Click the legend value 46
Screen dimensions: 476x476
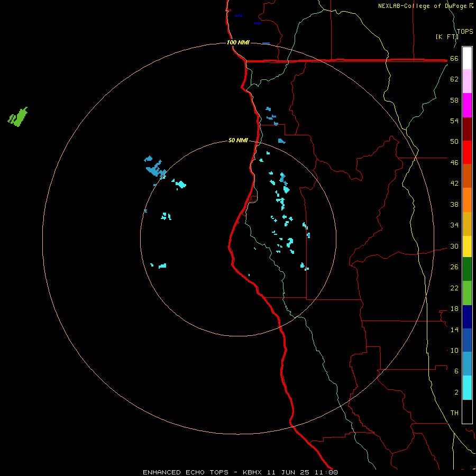[454, 163]
